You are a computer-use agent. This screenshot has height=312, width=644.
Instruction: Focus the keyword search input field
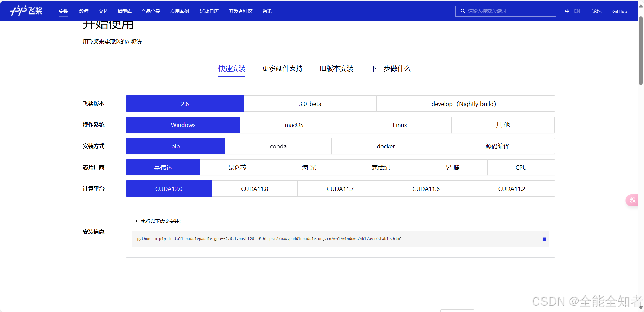pyautogui.click(x=506, y=11)
